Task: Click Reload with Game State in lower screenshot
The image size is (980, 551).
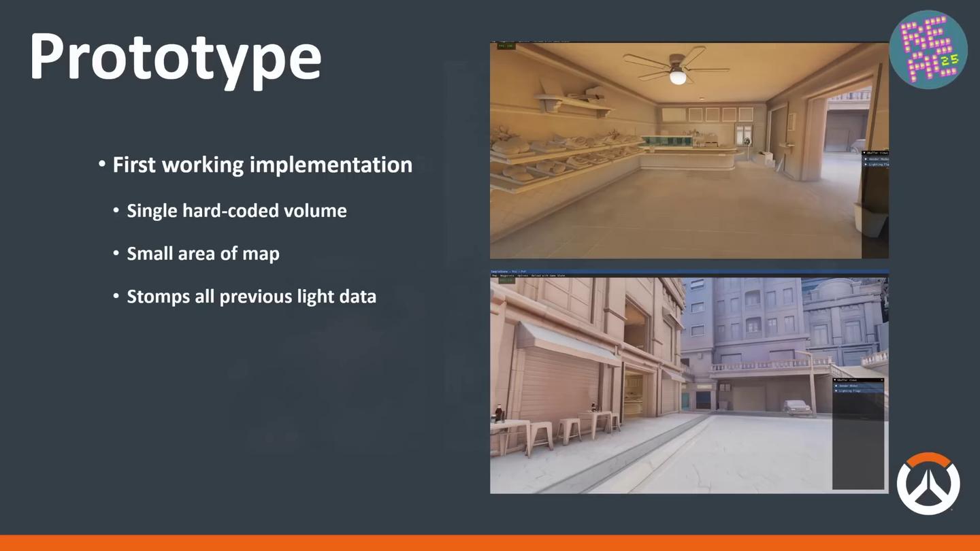Action: click(x=548, y=275)
